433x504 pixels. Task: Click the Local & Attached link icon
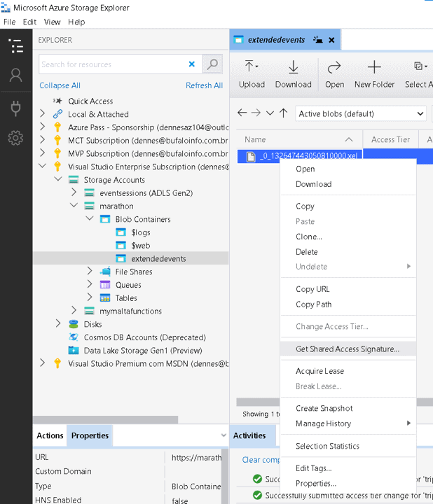coord(57,114)
